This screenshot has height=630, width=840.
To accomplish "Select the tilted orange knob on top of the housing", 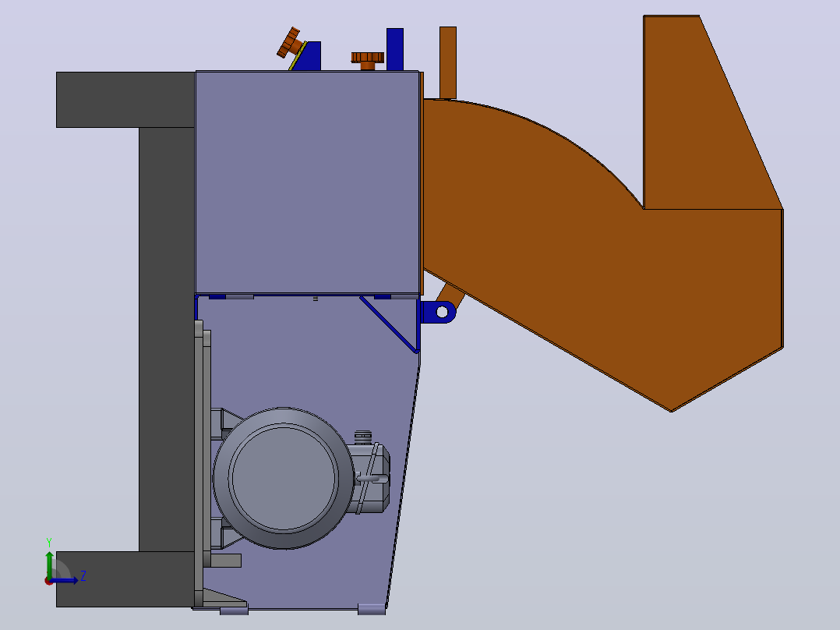I will click(291, 44).
